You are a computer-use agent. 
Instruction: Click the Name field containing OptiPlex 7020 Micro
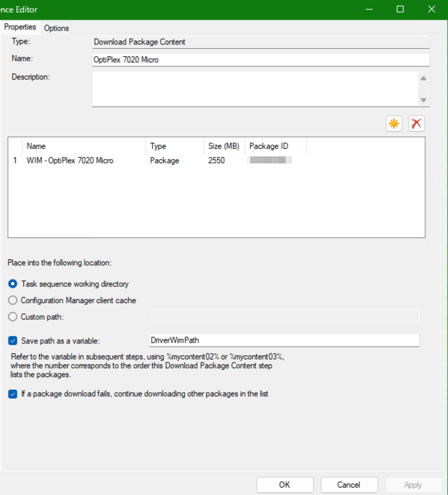pyautogui.click(x=260, y=60)
